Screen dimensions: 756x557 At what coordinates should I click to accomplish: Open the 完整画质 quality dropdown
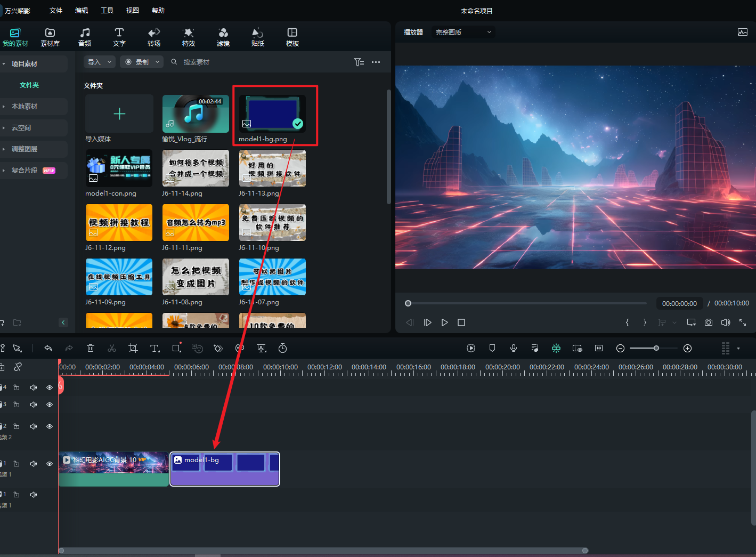coord(463,33)
